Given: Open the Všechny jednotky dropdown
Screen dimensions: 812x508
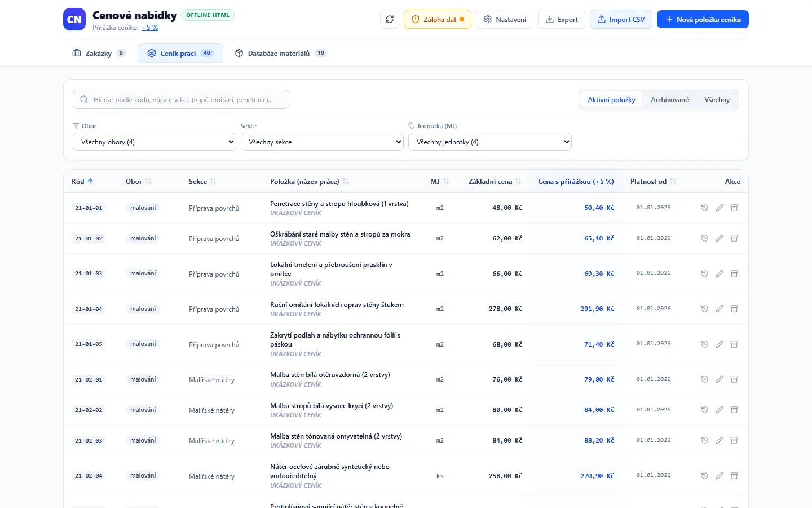Looking at the screenshot, I should 490,142.
